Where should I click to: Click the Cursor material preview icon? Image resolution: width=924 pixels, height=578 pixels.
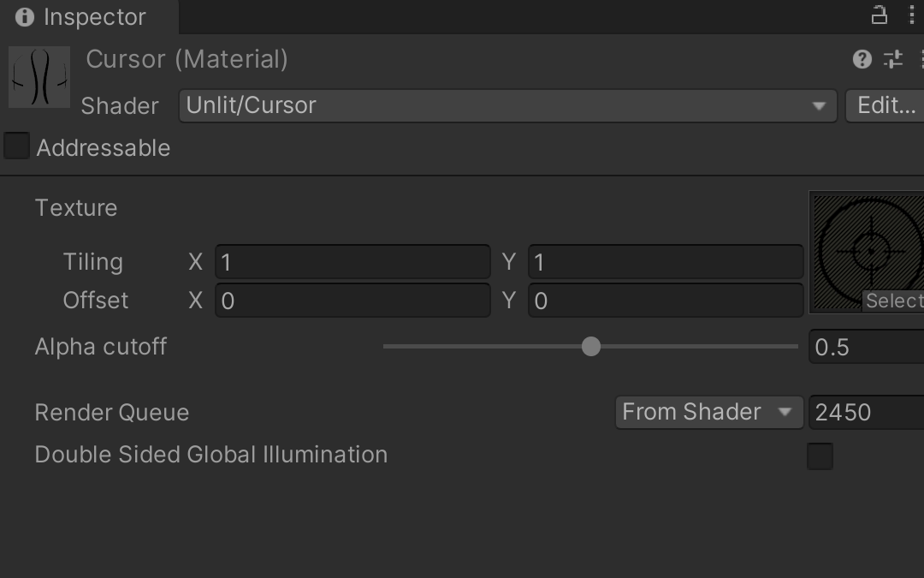click(38, 77)
